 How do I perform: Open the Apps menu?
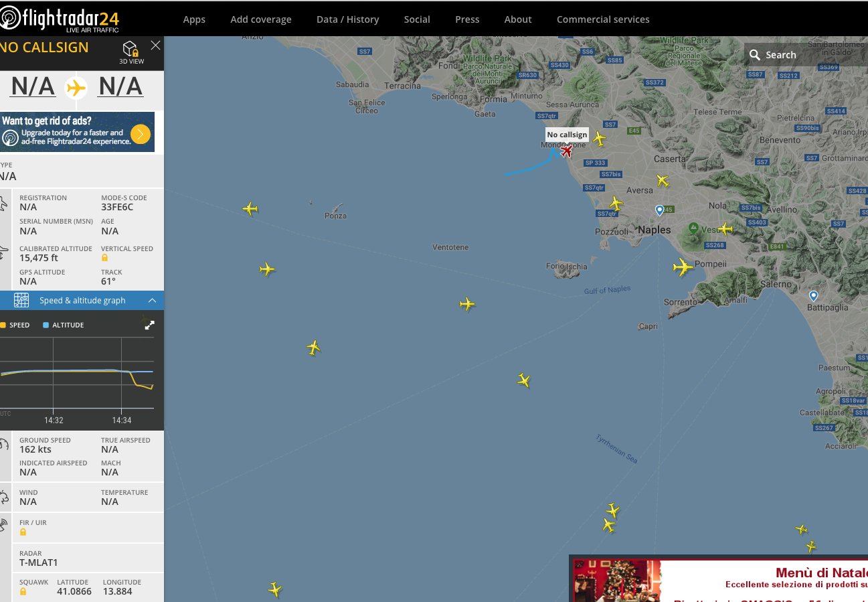tap(194, 19)
